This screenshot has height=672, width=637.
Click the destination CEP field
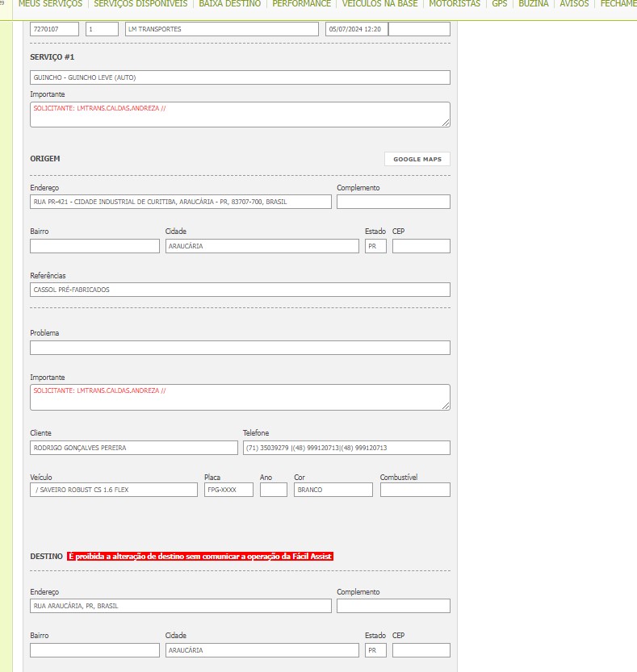click(421, 650)
